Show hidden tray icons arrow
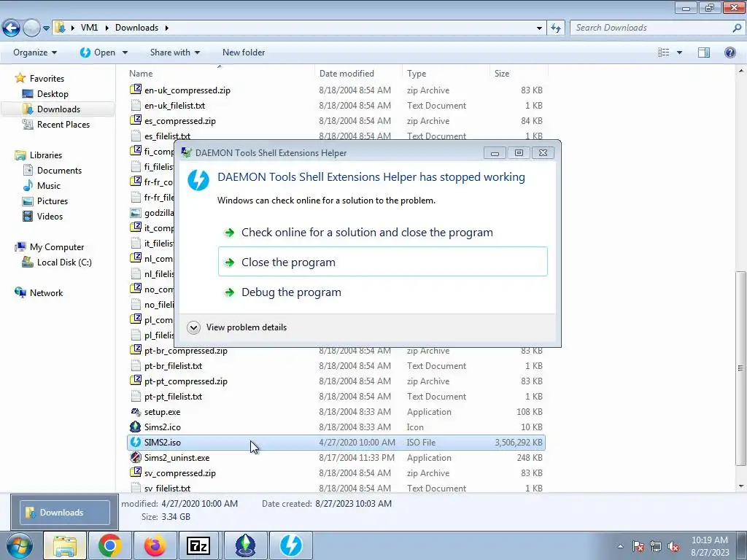747x560 pixels. 620,546
